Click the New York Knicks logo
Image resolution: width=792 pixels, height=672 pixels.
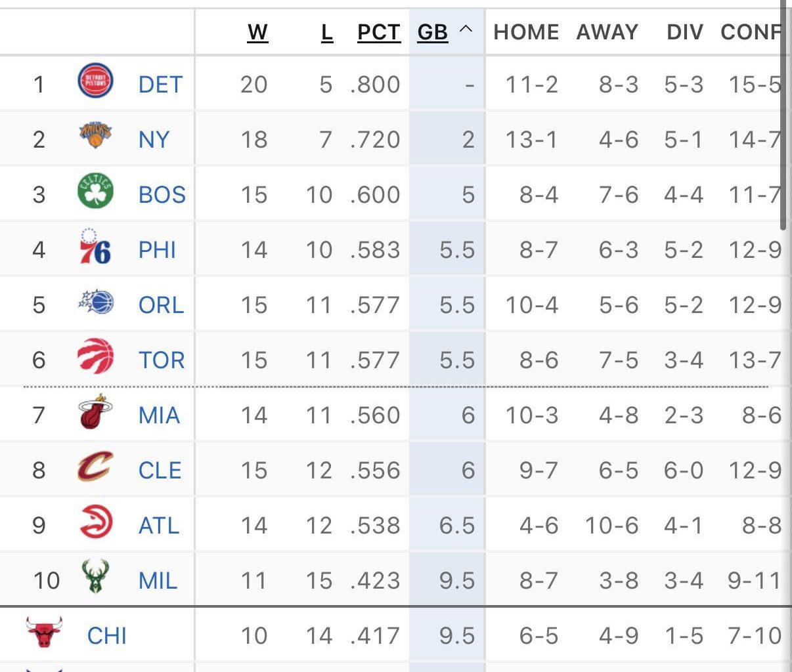[95, 136]
